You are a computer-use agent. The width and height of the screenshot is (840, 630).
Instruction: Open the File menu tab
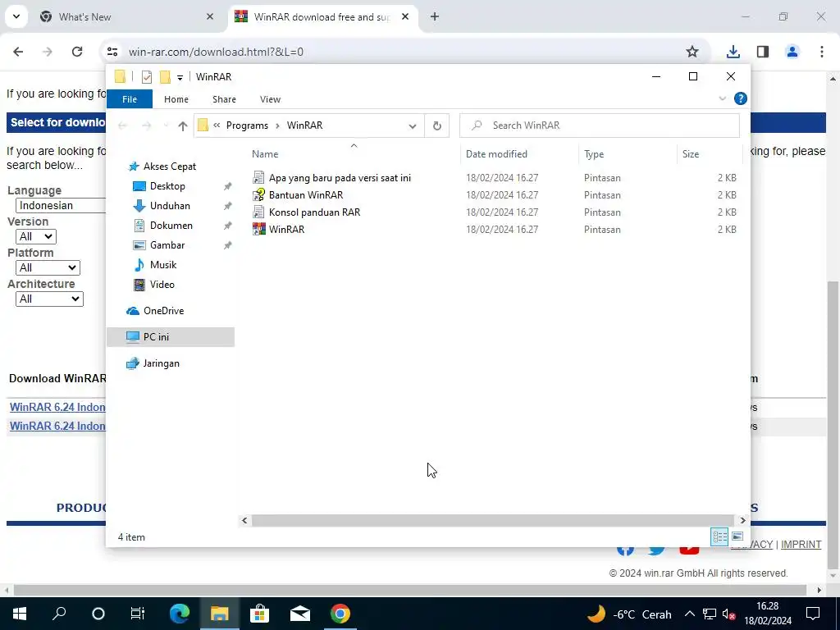click(x=130, y=99)
